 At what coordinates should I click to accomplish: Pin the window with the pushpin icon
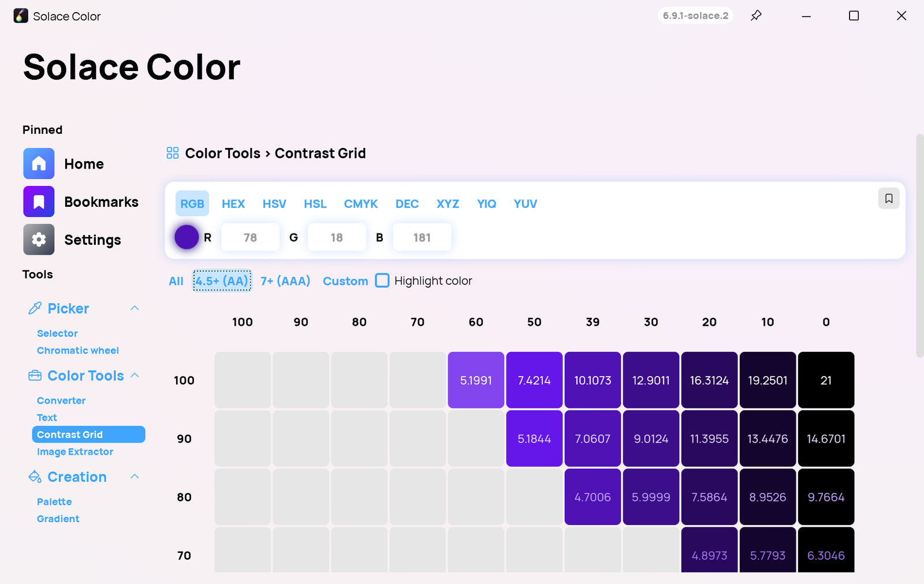[756, 16]
